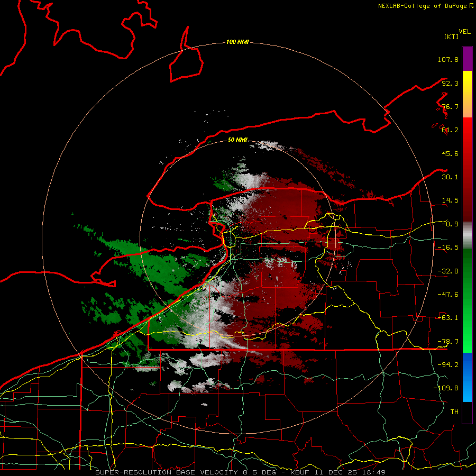Click the -0.9 legend value
Image resolution: width=476 pixels, height=476 pixels.
[x=450, y=224]
